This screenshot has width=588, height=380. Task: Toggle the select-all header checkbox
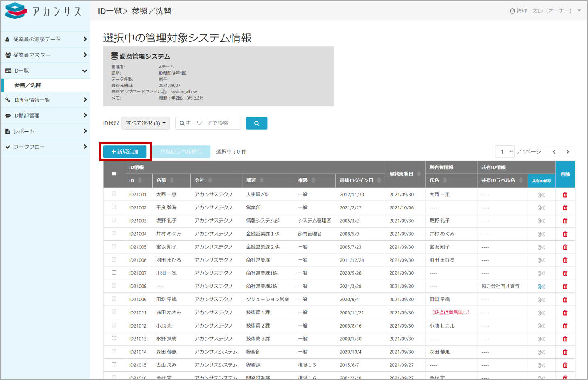point(114,174)
